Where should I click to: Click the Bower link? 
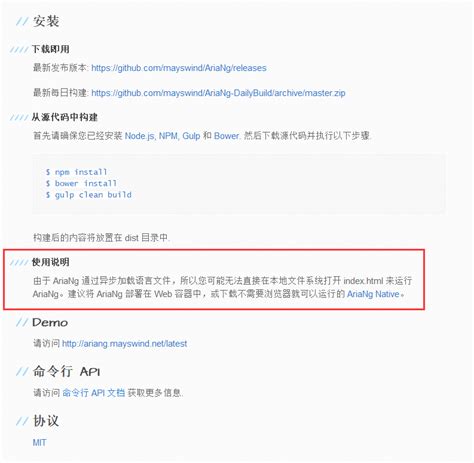point(227,136)
